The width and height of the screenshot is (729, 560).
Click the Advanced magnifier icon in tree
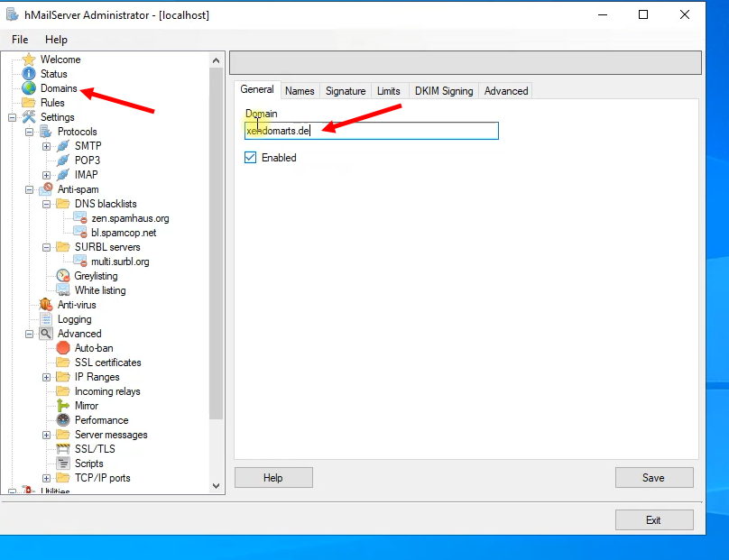[x=45, y=334]
